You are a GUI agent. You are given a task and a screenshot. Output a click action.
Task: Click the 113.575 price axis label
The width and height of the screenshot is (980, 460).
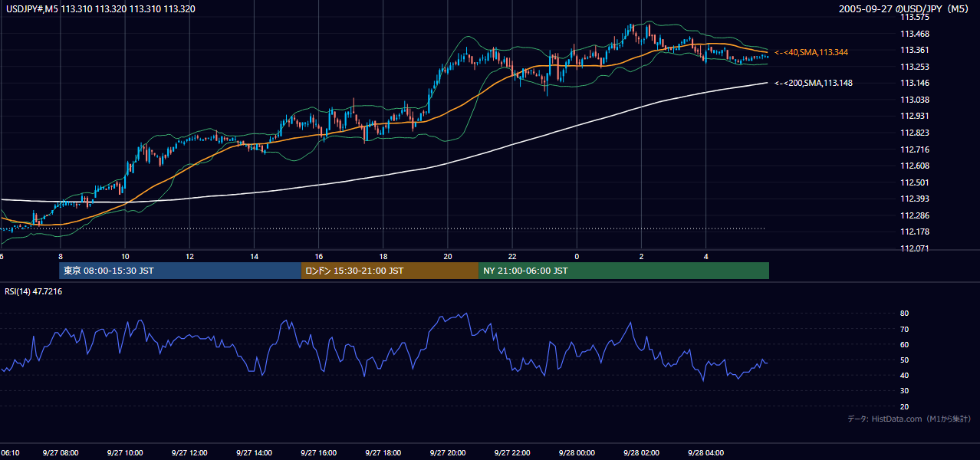tap(915, 17)
